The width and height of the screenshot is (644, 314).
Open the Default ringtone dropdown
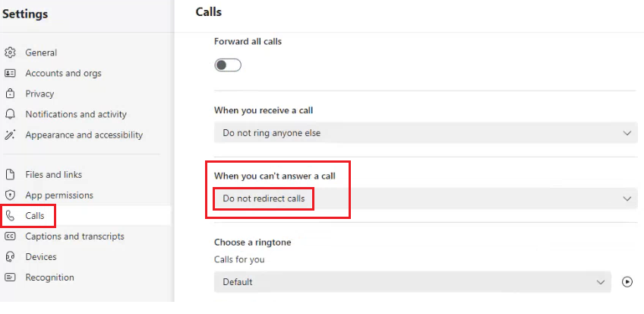pos(412,282)
